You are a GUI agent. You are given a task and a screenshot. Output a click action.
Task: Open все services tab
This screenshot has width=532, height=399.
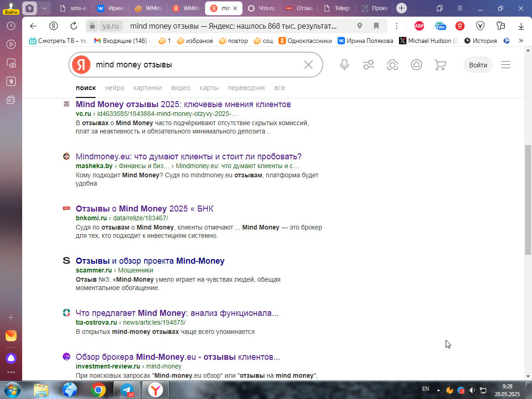coord(279,88)
